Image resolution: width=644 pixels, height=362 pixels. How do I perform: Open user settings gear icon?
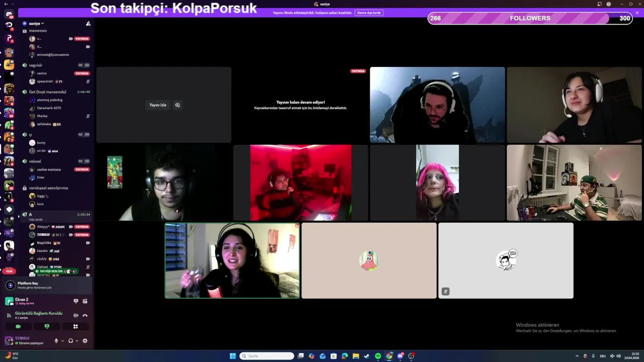coord(85,341)
